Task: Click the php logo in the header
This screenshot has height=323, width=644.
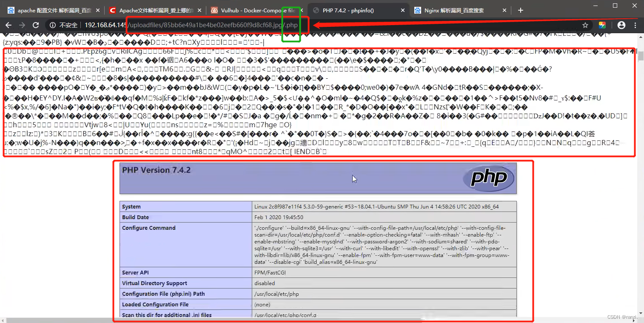Action: pyautogui.click(x=489, y=178)
